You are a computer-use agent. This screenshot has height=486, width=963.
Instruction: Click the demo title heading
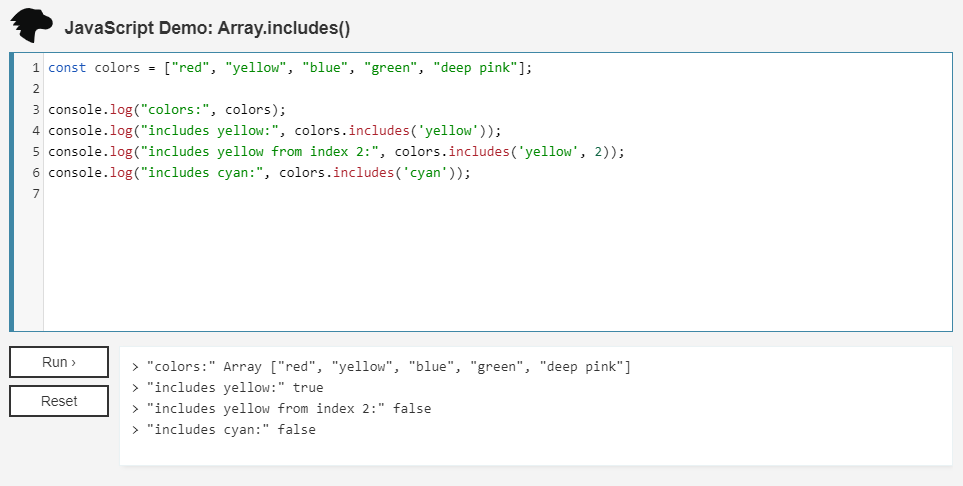207,28
